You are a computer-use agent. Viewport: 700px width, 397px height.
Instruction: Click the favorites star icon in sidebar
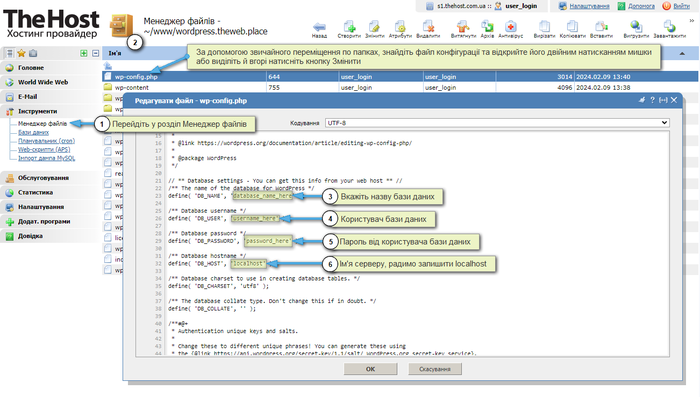coord(21,54)
